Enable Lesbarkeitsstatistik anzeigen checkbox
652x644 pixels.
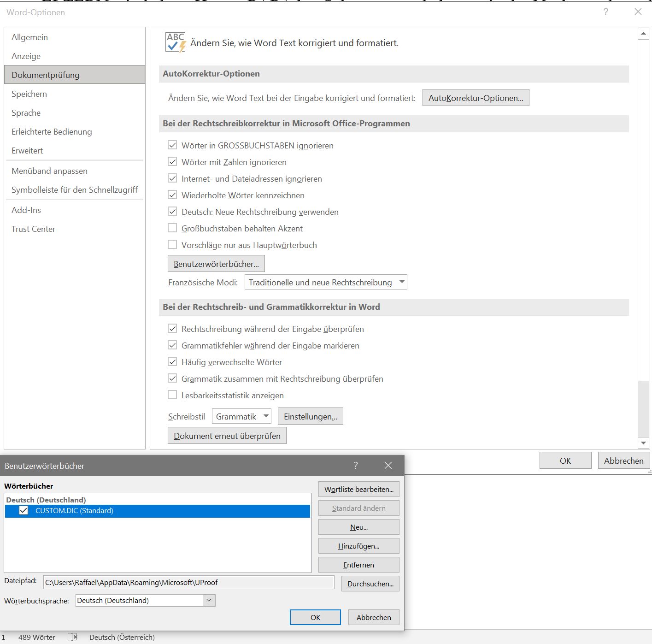[x=172, y=395]
